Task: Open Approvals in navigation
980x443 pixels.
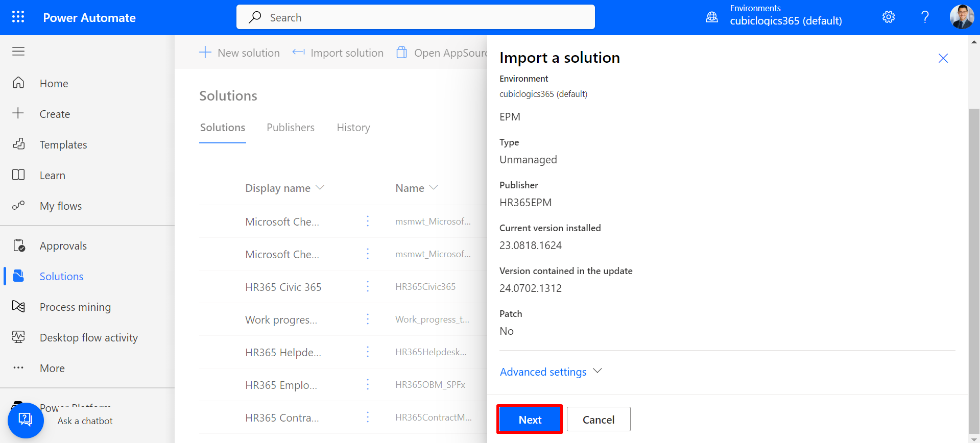Action: (x=63, y=246)
